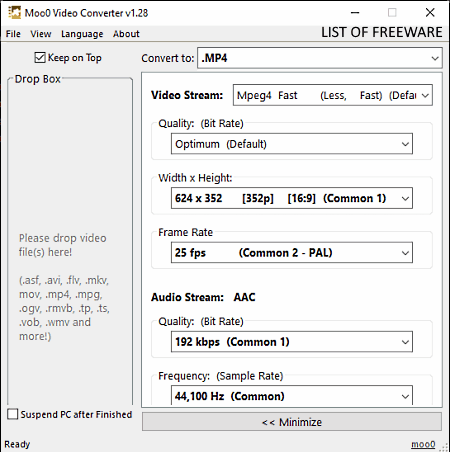Open the 44,100 Hz frequency dropdown

point(292,396)
